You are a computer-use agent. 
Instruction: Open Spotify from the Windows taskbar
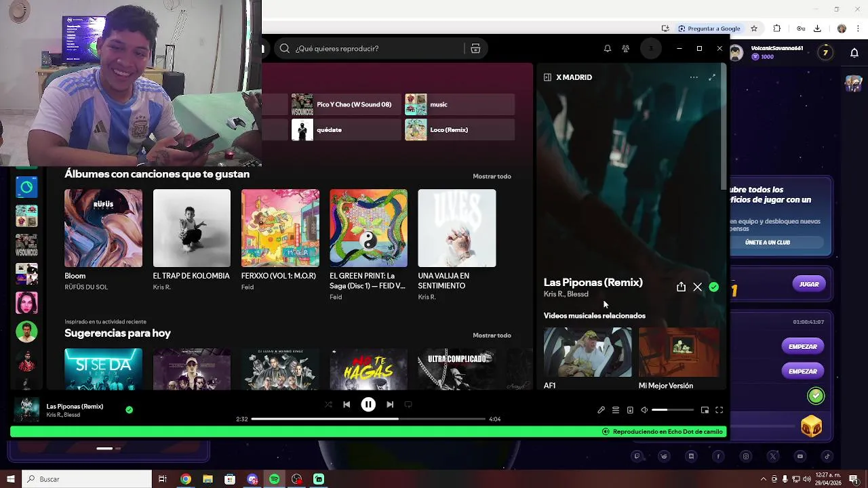pos(275,479)
